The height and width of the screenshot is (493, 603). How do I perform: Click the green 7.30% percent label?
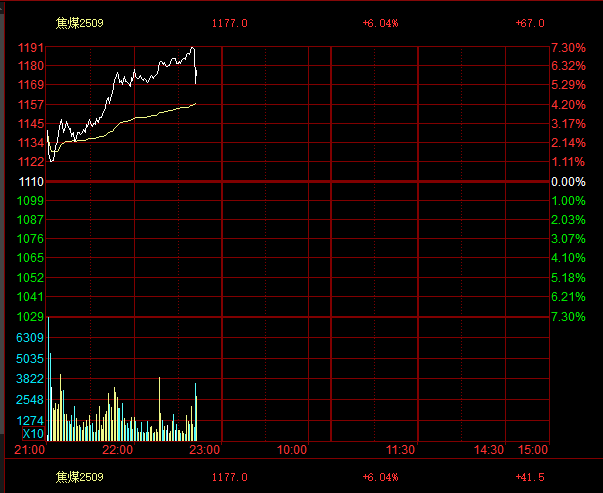568,317
